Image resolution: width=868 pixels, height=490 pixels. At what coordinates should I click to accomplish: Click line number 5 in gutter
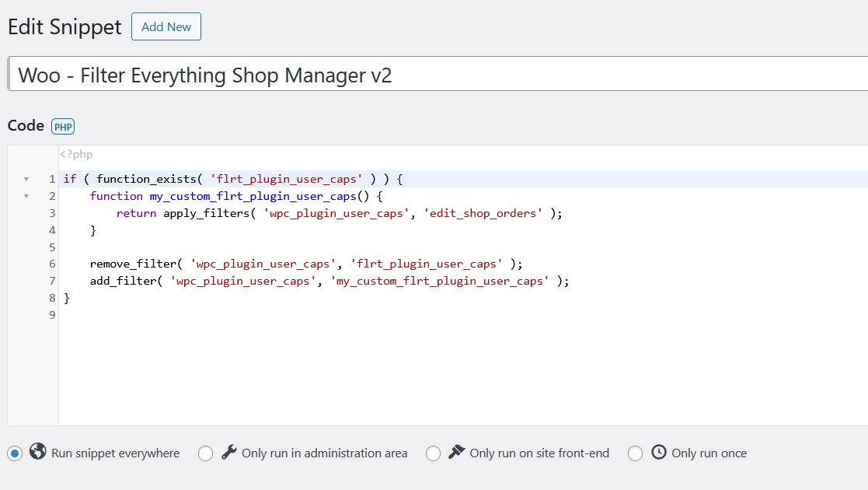[x=52, y=247]
